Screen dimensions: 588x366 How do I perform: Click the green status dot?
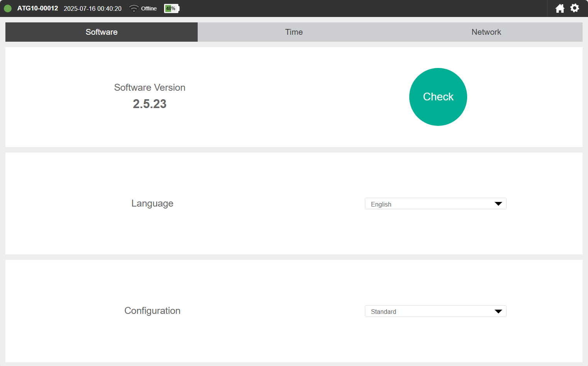point(8,8)
